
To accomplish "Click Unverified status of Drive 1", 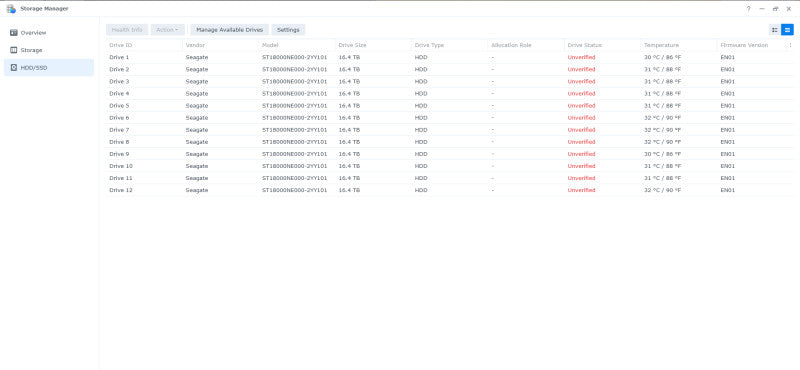I will tap(581, 57).
